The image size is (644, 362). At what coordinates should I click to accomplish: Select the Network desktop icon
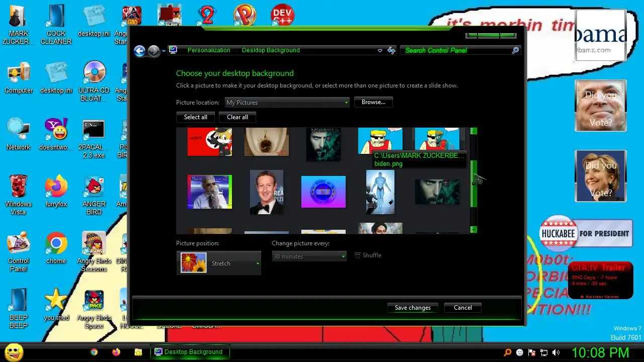click(x=19, y=135)
